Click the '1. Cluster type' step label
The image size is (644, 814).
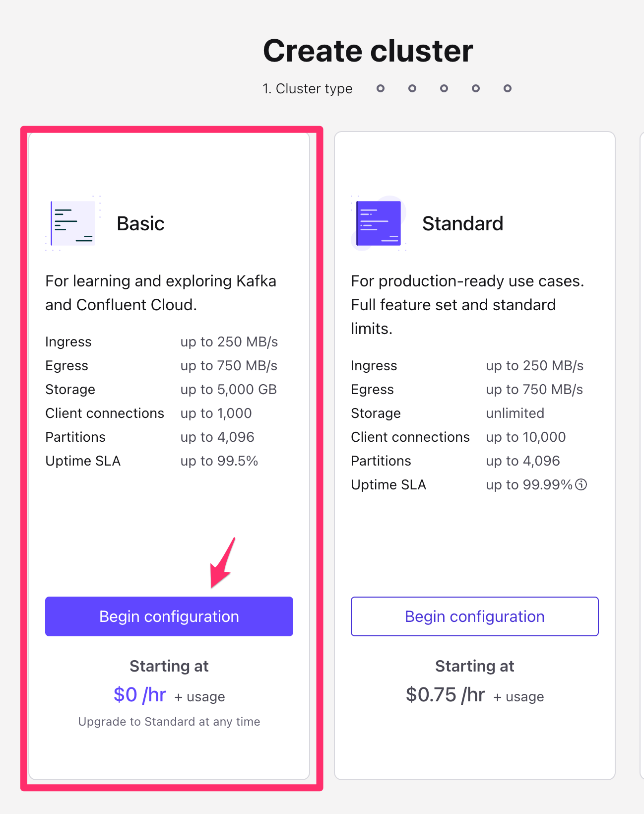pos(308,88)
